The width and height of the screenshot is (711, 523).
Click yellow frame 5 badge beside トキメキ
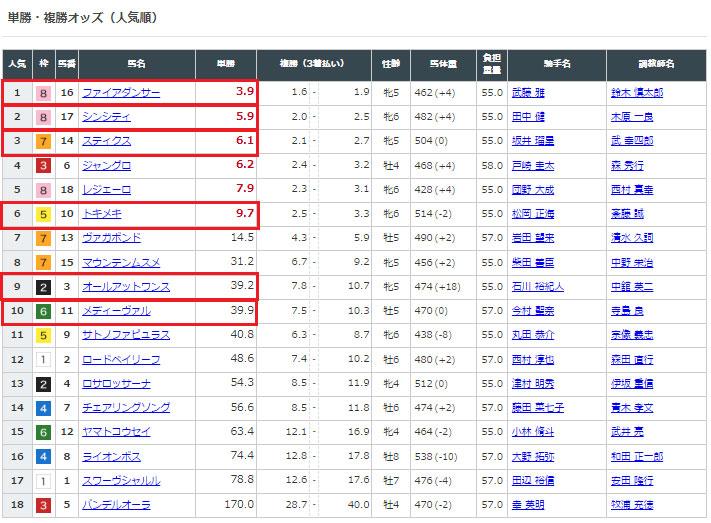click(44, 213)
